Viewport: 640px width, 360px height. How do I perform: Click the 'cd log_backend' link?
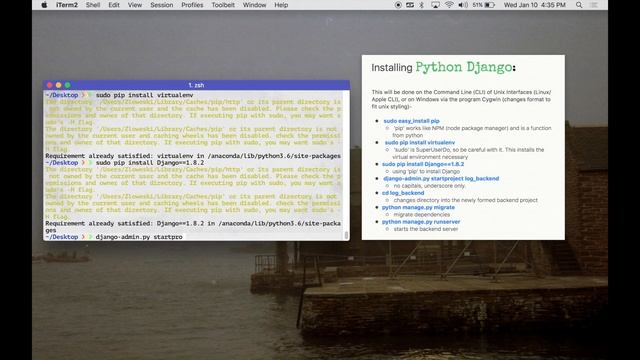pos(403,193)
